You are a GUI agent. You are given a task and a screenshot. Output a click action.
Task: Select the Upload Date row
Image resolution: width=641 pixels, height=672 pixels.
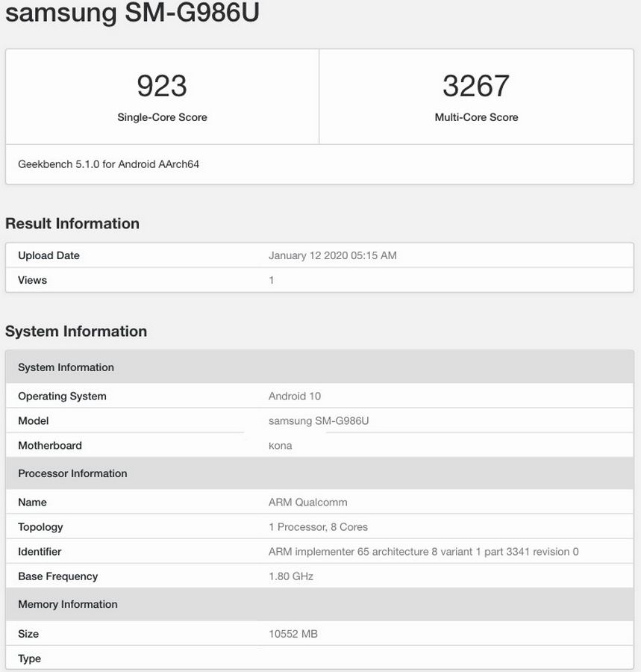pos(319,255)
